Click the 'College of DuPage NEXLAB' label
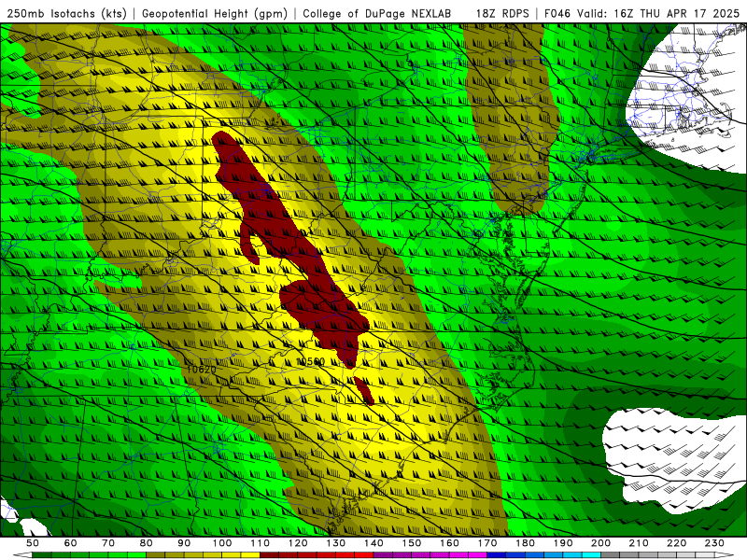 [x=377, y=13]
